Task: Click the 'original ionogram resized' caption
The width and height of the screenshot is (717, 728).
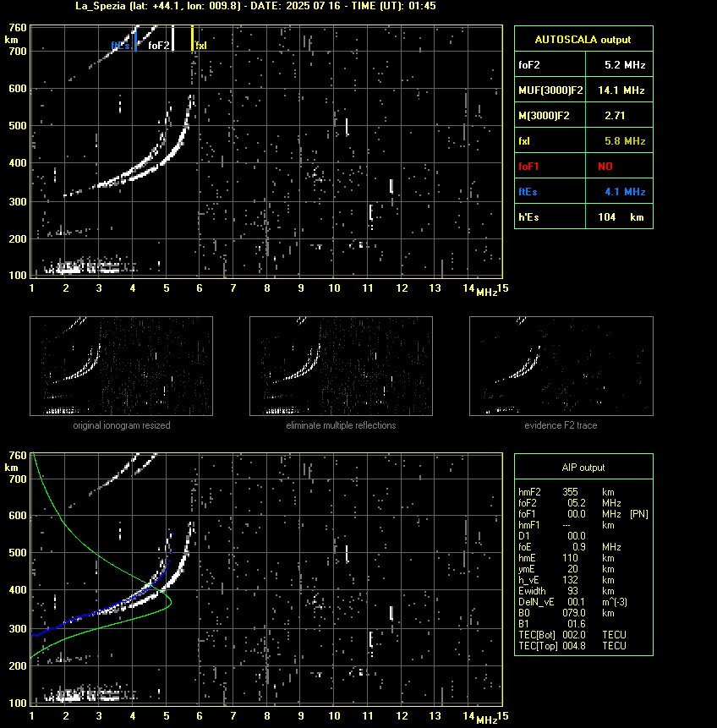Action: pos(122,425)
